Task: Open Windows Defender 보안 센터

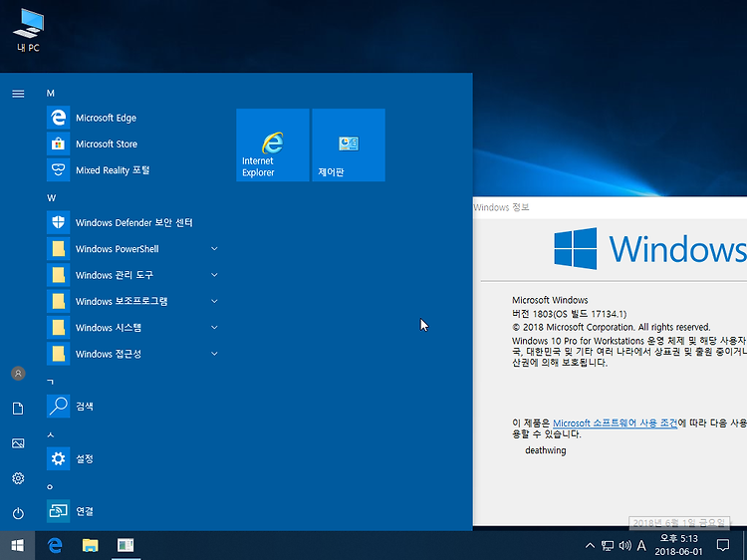Action: (132, 222)
